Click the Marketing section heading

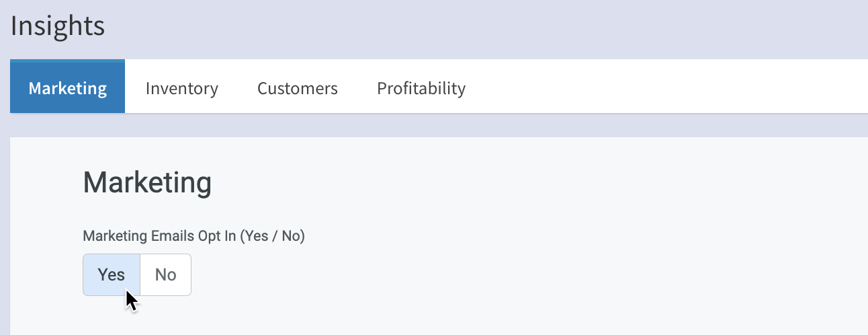146,182
